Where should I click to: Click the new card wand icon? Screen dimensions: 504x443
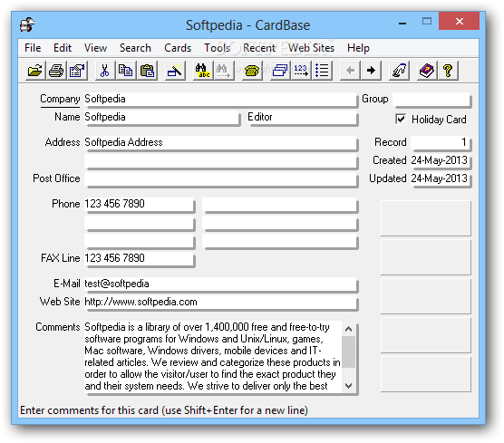(x=175, y=70)
